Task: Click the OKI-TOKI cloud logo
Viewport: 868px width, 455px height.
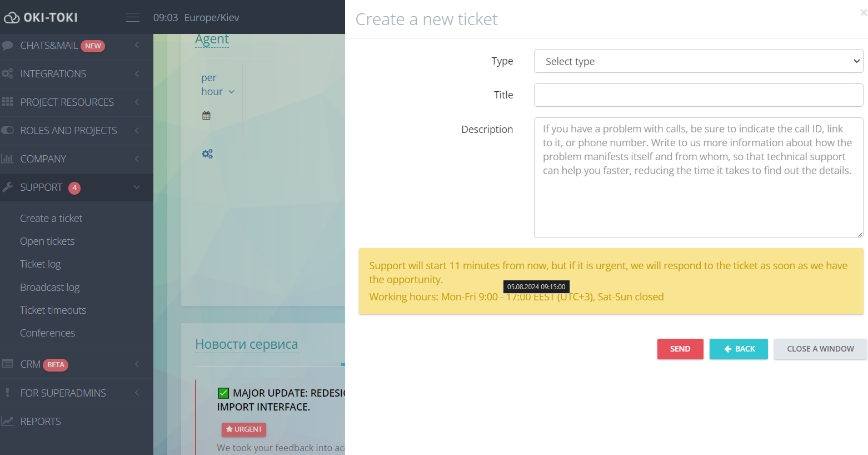Action: (x=12, y=18)
